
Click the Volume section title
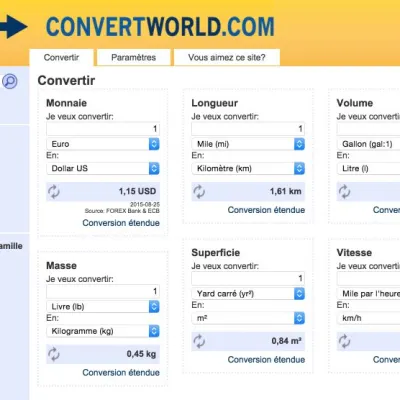tap(354, 103)
